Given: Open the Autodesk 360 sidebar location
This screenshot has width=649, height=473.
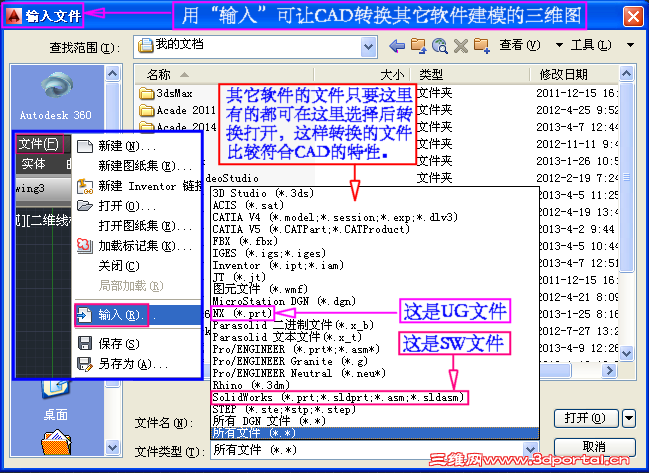Looking at the screenshot, I should pos(56,96).
